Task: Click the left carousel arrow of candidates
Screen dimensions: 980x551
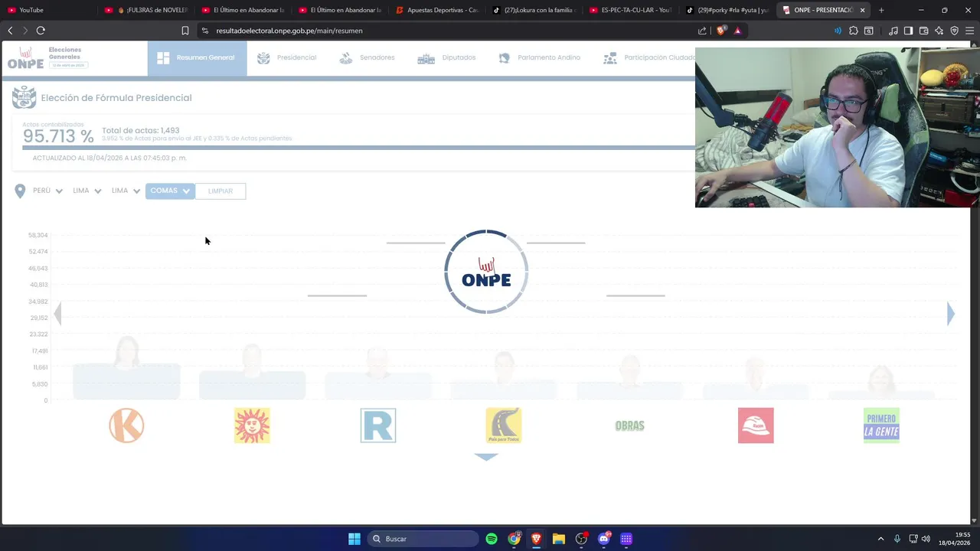Action: (x=57, y=314)
